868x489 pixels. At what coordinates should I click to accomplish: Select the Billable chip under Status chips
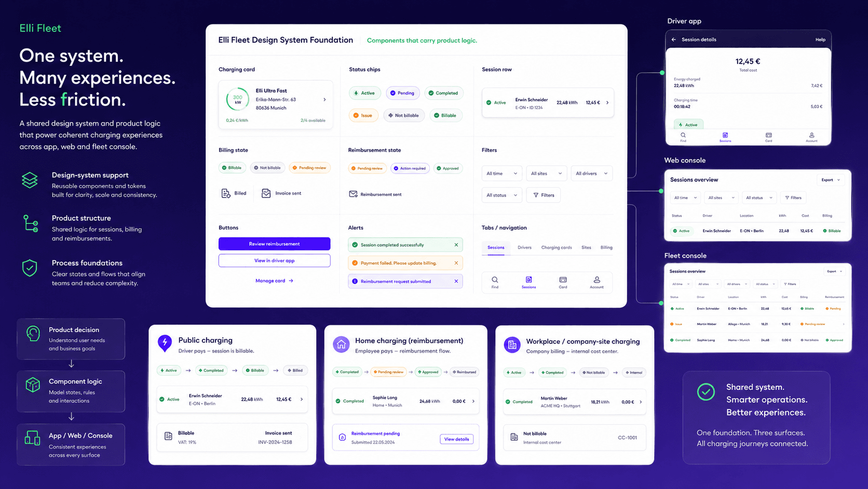(445, 115)
